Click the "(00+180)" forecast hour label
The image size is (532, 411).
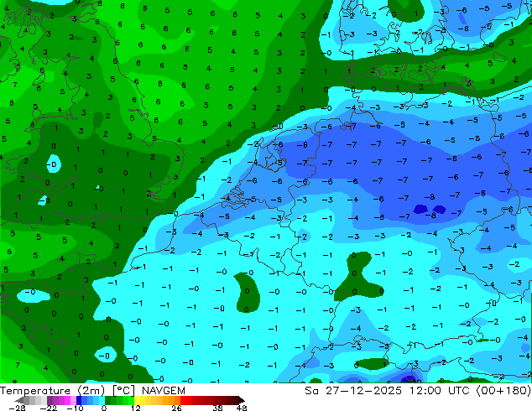coord(503,391)
